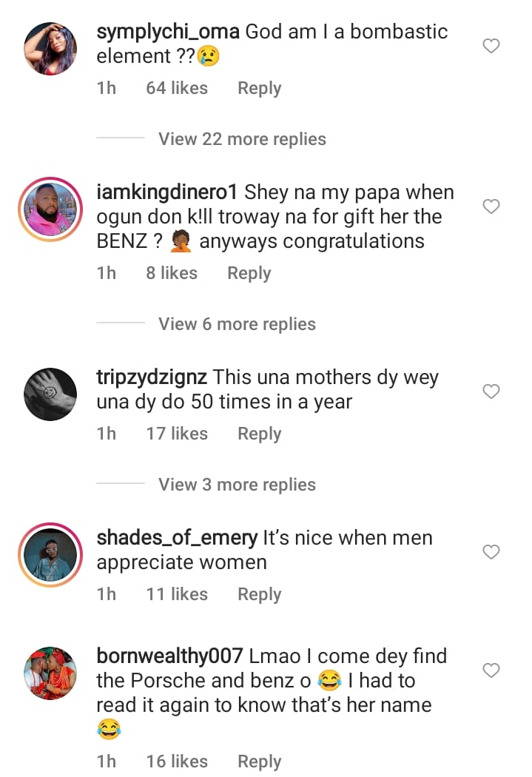
Task: Open bornwealthy007's profile photo
Action: point(50,673)
